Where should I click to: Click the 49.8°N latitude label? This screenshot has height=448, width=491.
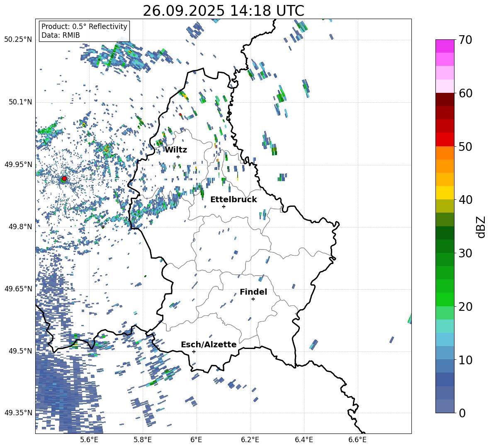coord(20,227)
